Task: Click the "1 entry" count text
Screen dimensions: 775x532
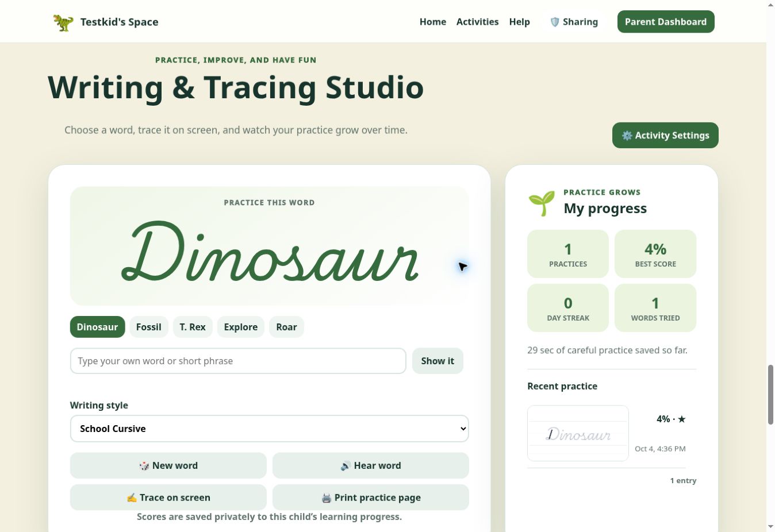Action: (683, 481)
